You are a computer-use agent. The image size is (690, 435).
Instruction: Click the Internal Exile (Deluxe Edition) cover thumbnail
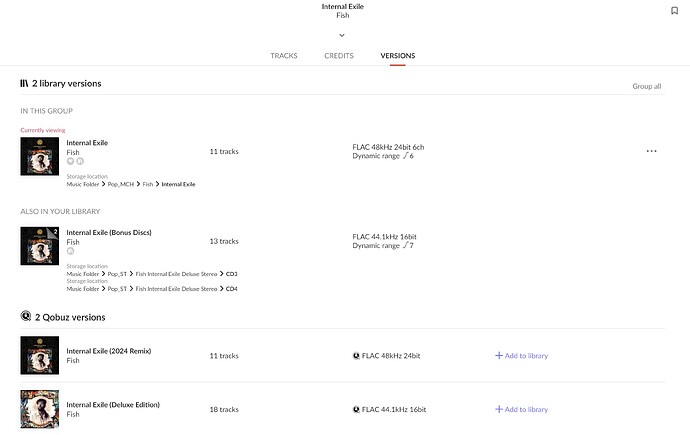pyautogui.click(x=40, y=409)
